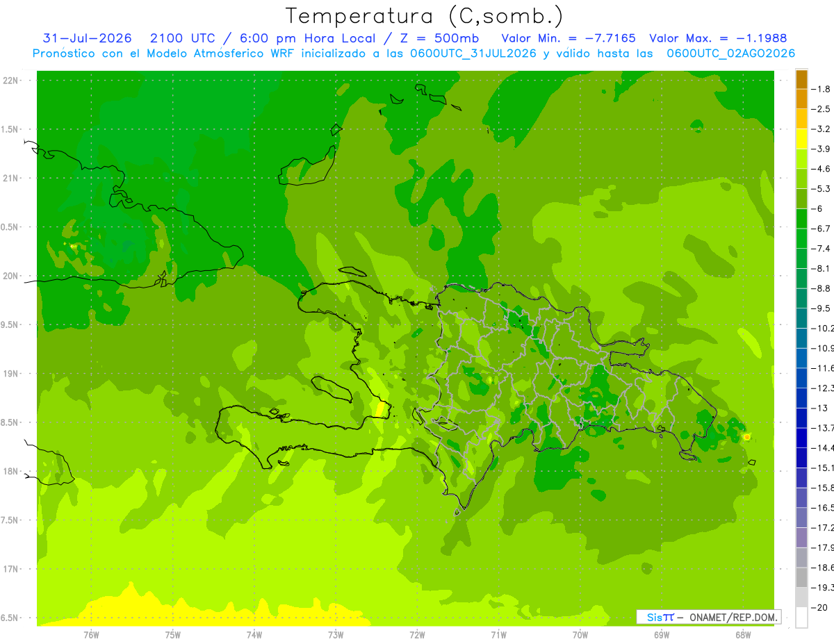Click the '72W' longitude label

pos(417,635)
